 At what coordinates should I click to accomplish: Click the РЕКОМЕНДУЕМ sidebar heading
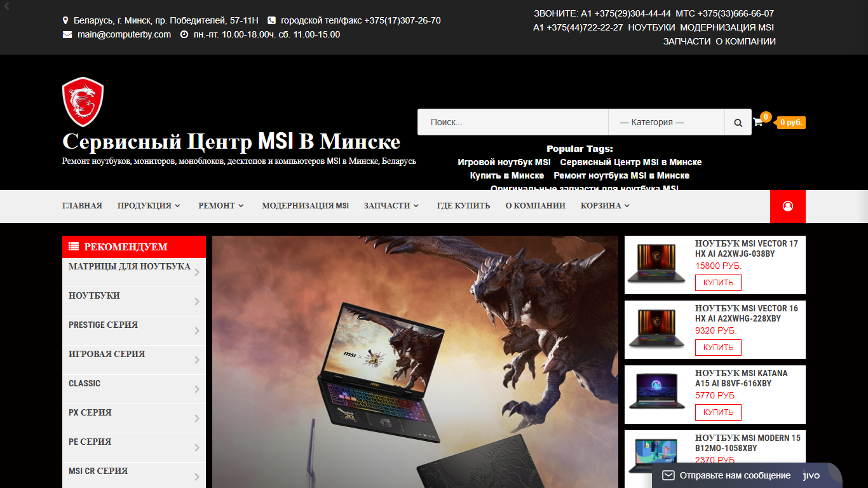[x=134, y=247]
